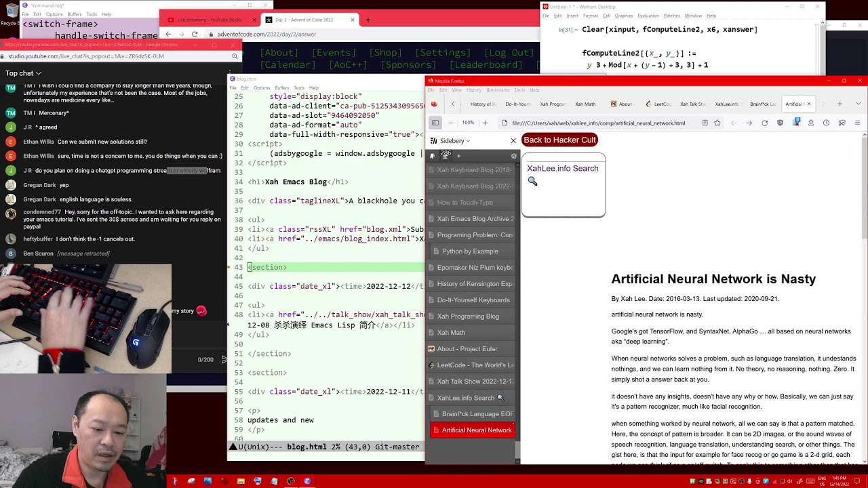
Task: Expand the Top chat dropdown
Action: [24, 73]
